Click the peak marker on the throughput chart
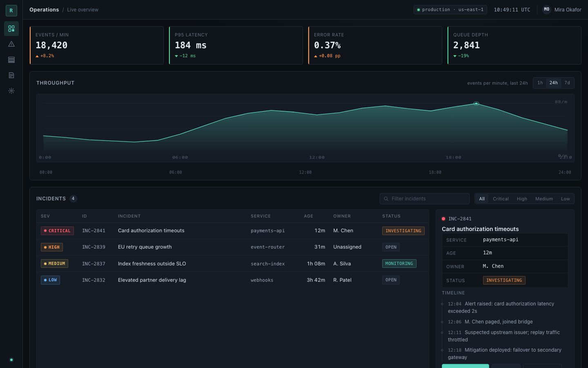Image resolution: width=588 pixels, height=368 pixels. [x=476, y=104]
